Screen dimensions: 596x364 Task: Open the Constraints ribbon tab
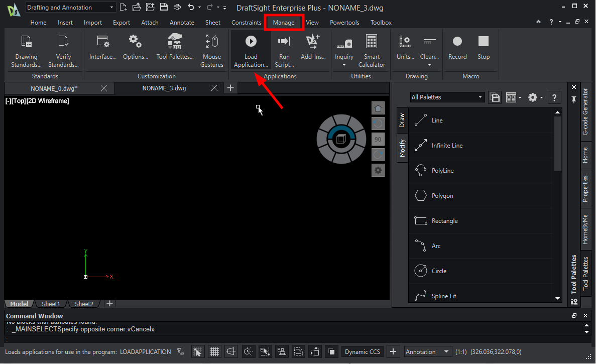pyautogui.click(x=247, y=23)
